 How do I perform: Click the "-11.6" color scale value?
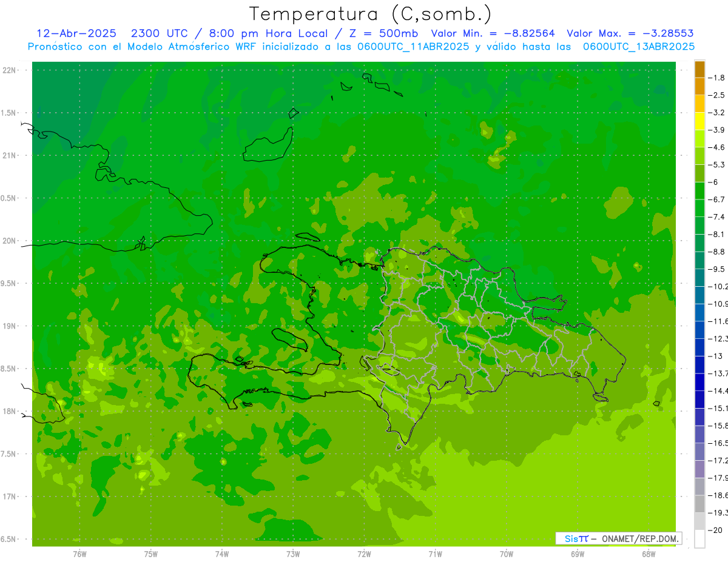[718, 321]
